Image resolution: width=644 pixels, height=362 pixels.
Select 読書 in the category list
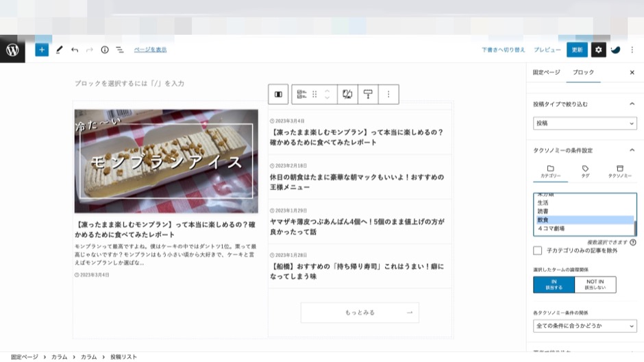585,211
